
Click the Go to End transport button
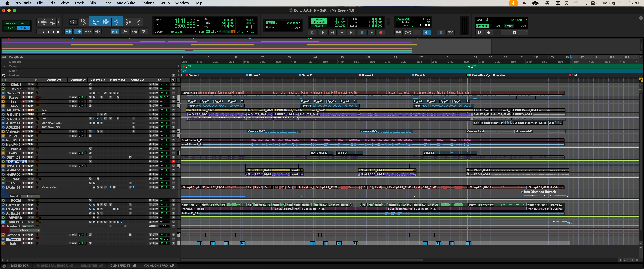[x=351, y=33]
